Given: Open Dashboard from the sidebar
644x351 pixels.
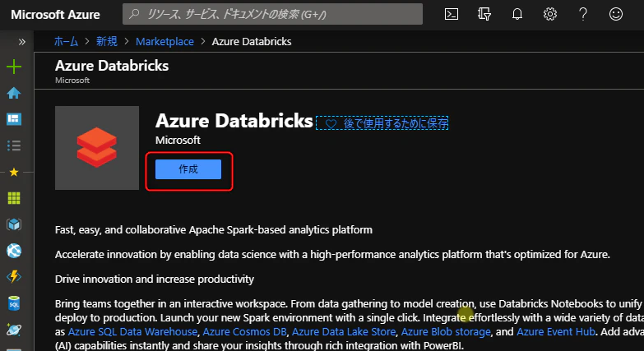Looking at the screenshot, I should tap(14, 119).
